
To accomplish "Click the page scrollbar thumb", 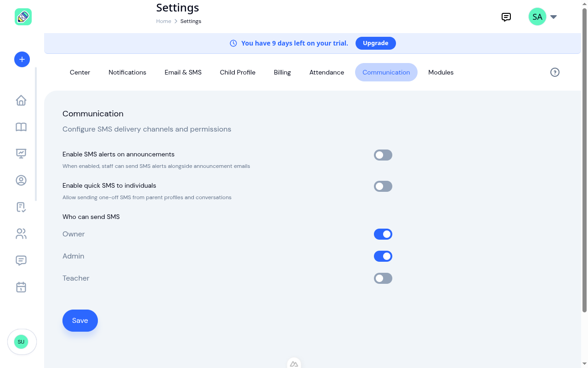I will pos(585,160).
